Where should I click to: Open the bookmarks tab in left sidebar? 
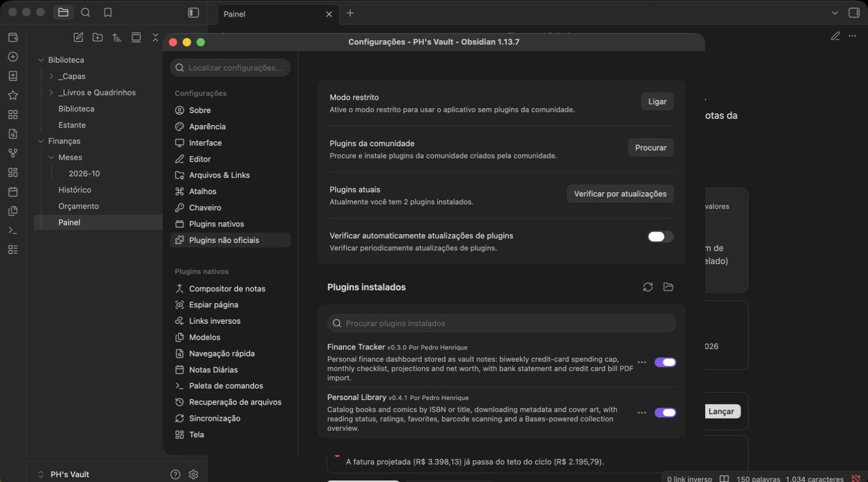coord(107,12)
